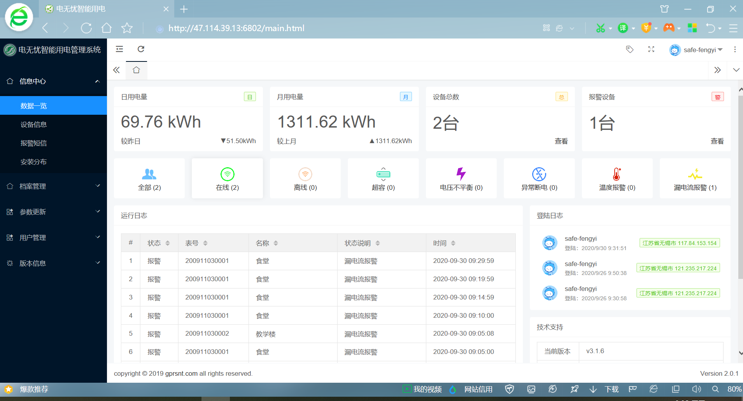The image size is (743, 401).
Task: Open the 离线 (0) offline devices filter
Action: (305, 175)
